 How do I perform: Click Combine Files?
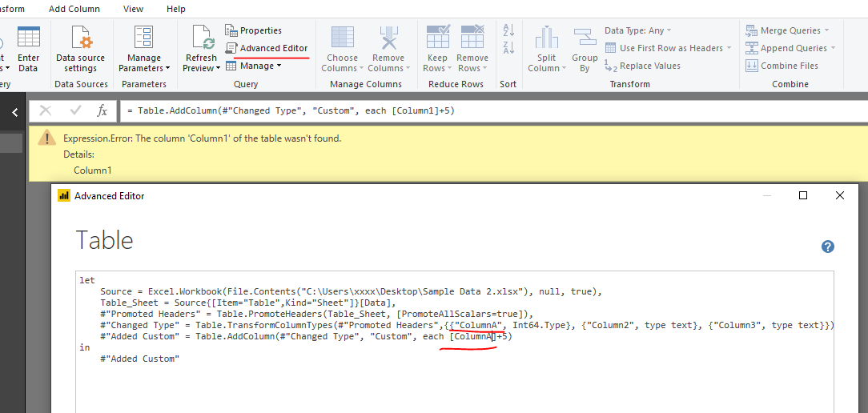pos(782,66)
